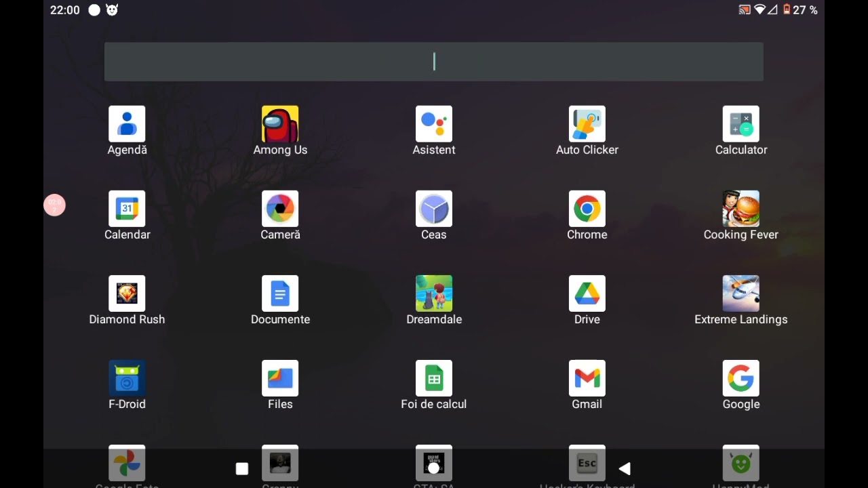The width and height of the screenshot is (868, 488).
Task: Tap the 22:00 clock in status bar
Action: [65, 10]
